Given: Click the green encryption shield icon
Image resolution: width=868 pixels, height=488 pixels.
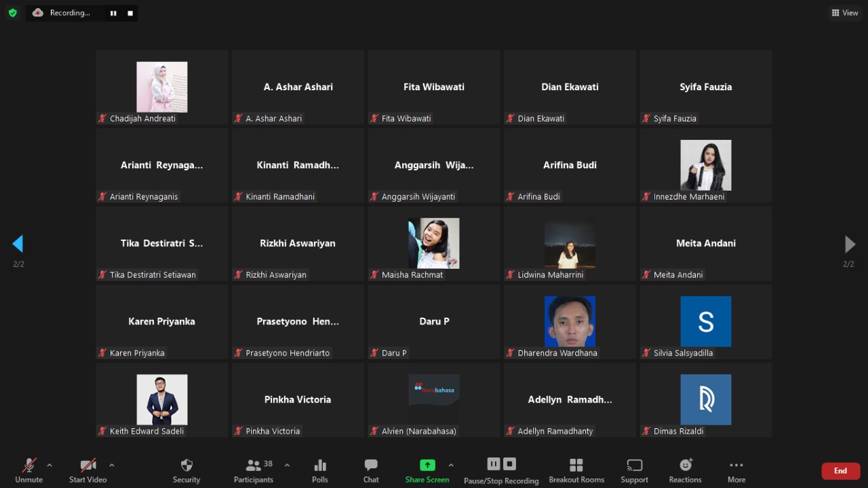Looking at the screenshot, I should point(12,12).
